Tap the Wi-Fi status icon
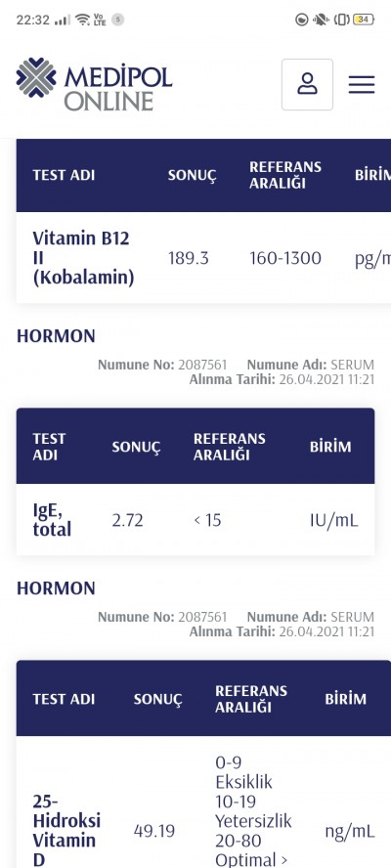391x868 pixels. pos(82,20)
